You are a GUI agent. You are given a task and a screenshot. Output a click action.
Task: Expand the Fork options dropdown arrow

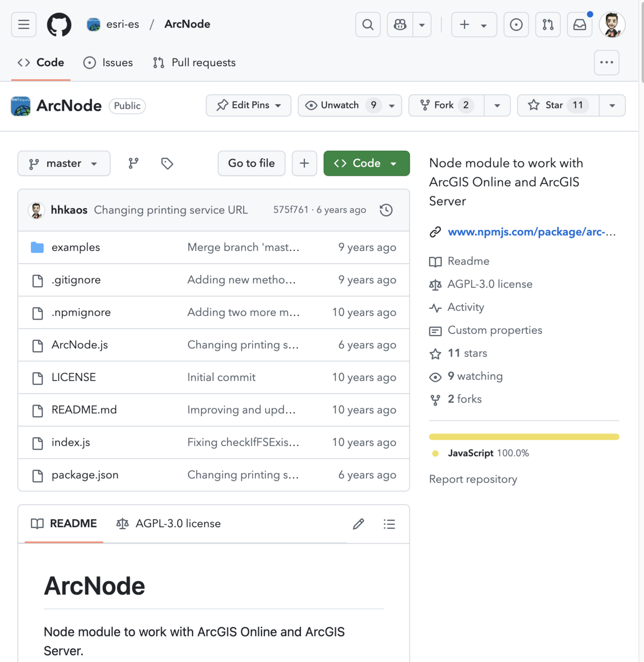[497, 105]
